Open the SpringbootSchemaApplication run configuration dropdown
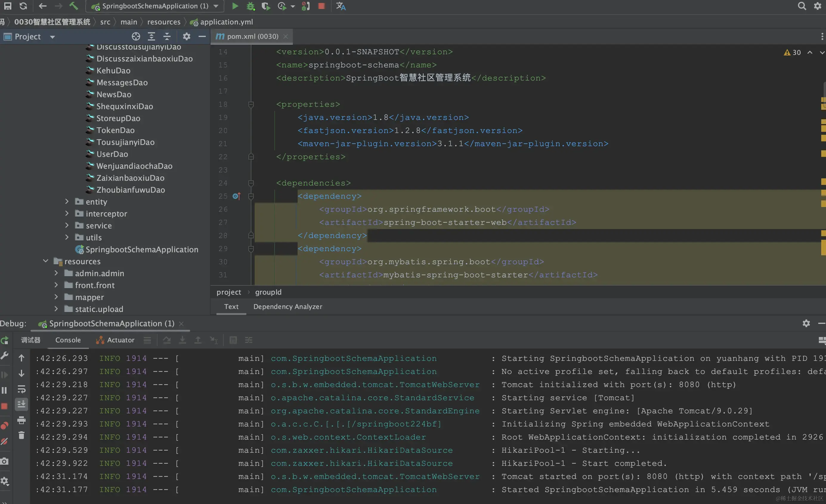 155,6
